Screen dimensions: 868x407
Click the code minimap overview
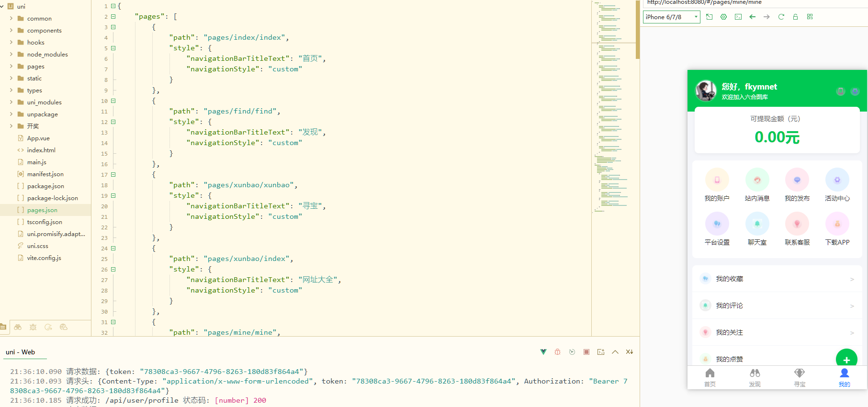(x=613, y=105)
